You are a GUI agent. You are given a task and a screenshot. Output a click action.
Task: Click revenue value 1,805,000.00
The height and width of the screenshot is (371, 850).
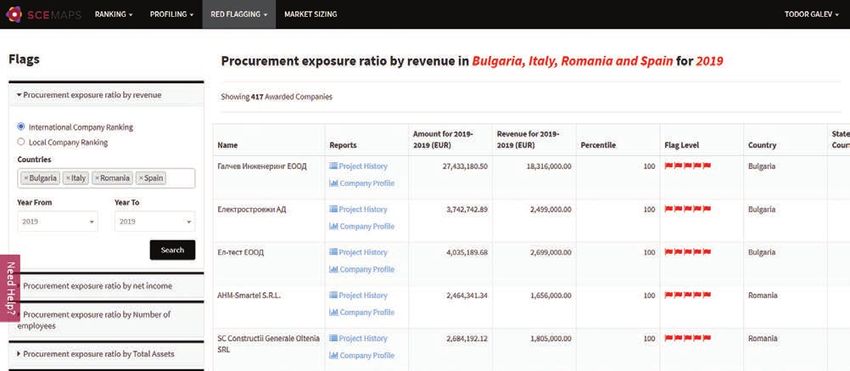point(551,338)
